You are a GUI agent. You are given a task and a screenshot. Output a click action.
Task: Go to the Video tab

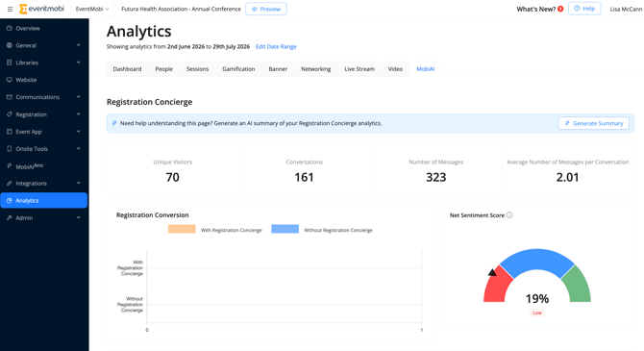click(x=395, y=69)
